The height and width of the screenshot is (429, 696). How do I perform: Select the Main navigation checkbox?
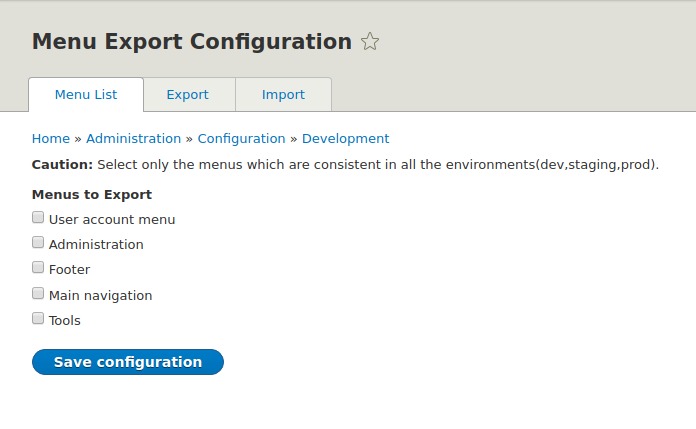tap(38, 293)
